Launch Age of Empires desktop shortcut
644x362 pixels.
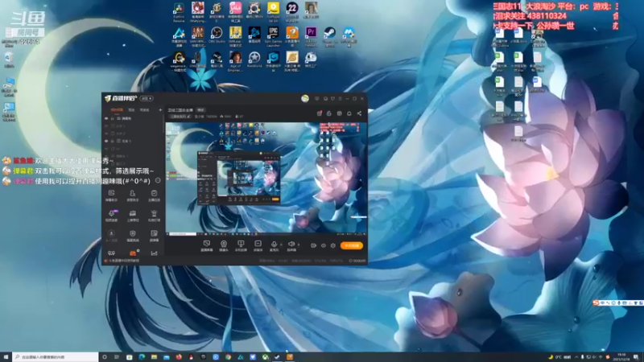pyautogui.click(x=235, y=61)
